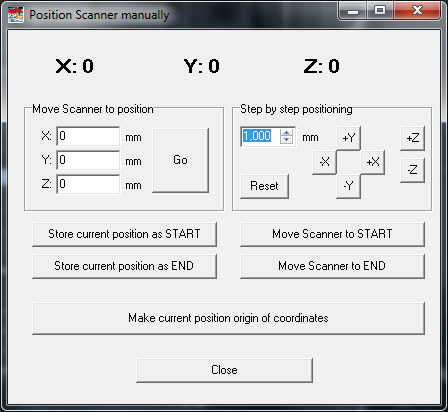Click the -Z step button
This screenshot has width=448, height=412.
413,170
